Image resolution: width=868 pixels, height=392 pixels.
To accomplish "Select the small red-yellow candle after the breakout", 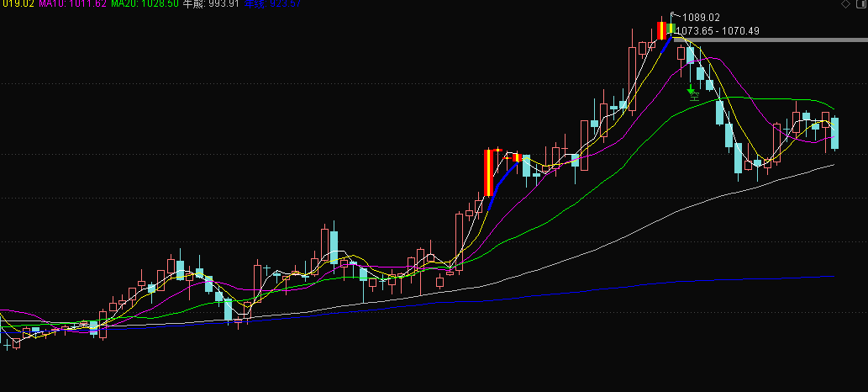I will 515,156.
